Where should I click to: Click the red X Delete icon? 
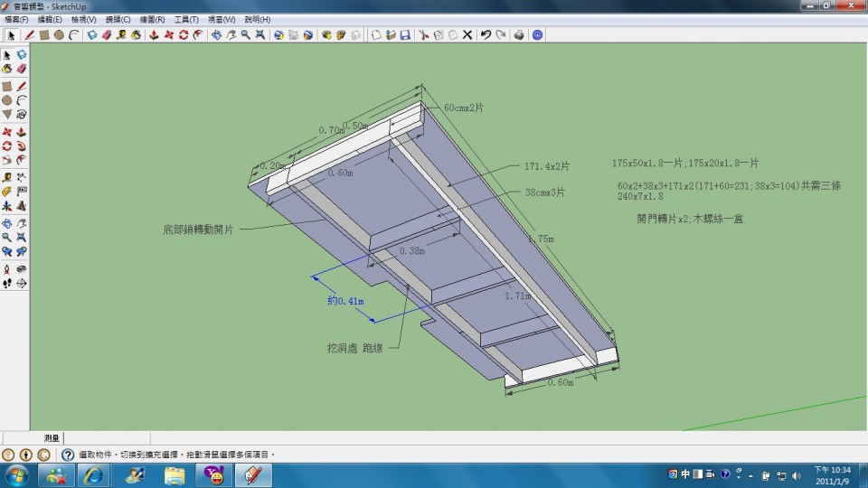click(x=467, y=35)
